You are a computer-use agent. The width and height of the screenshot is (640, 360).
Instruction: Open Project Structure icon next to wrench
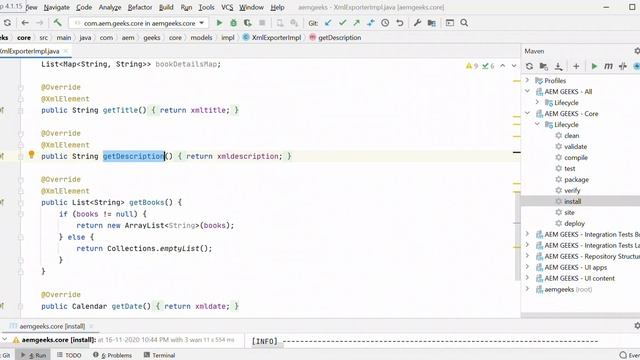click(431, 23)
